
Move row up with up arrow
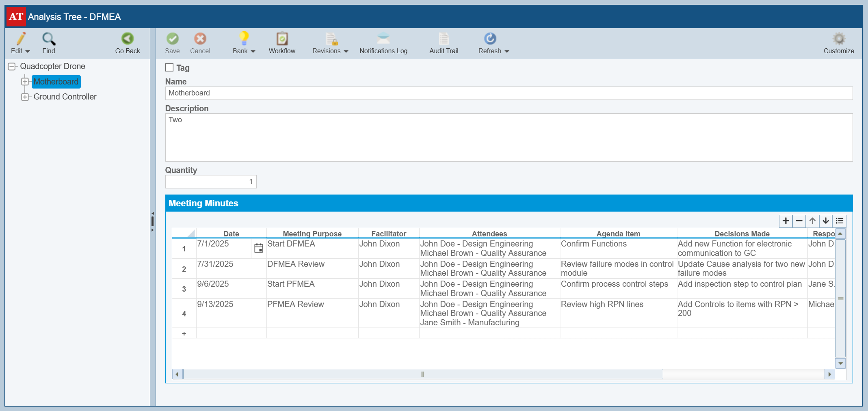click(x=812, y=221)
